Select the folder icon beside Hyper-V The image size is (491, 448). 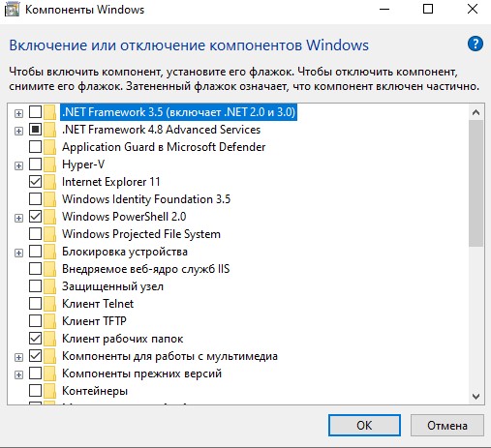coord(49,164)
